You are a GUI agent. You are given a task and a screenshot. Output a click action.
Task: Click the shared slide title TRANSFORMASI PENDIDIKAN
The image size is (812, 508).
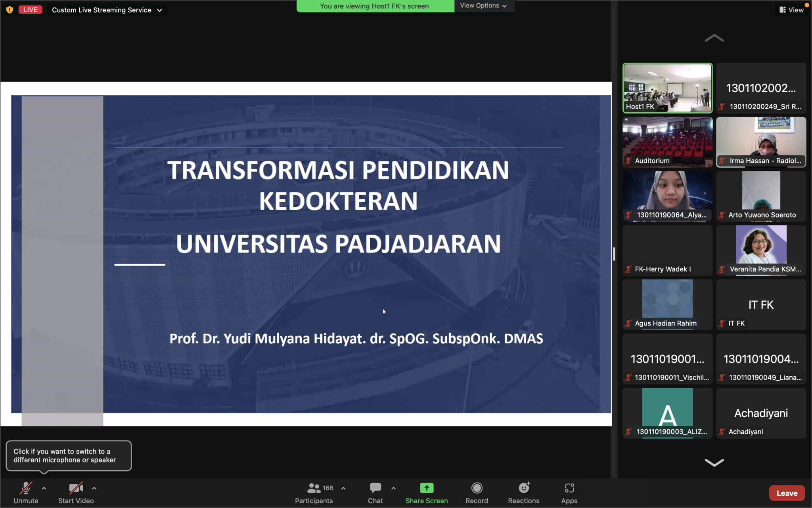point(338,170)
